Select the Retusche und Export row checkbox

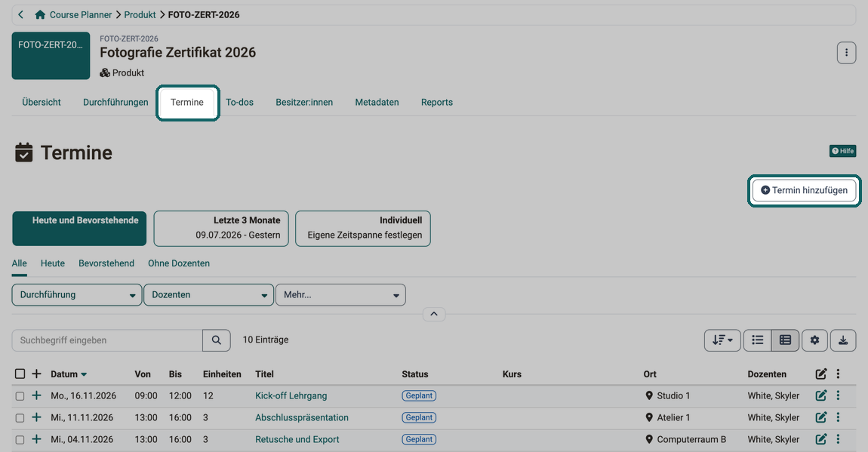tap(20, 440)
